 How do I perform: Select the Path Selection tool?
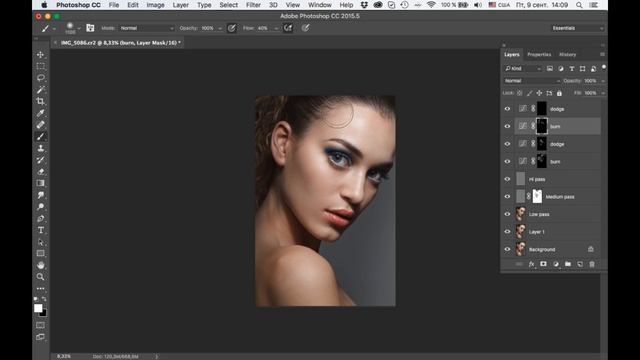tap(40, 242)
